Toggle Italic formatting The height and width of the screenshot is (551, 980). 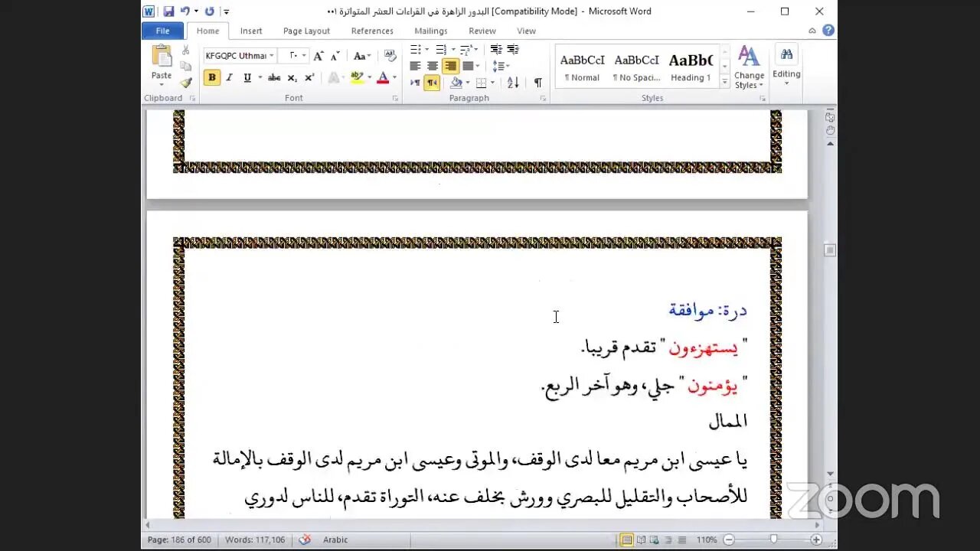229,77
